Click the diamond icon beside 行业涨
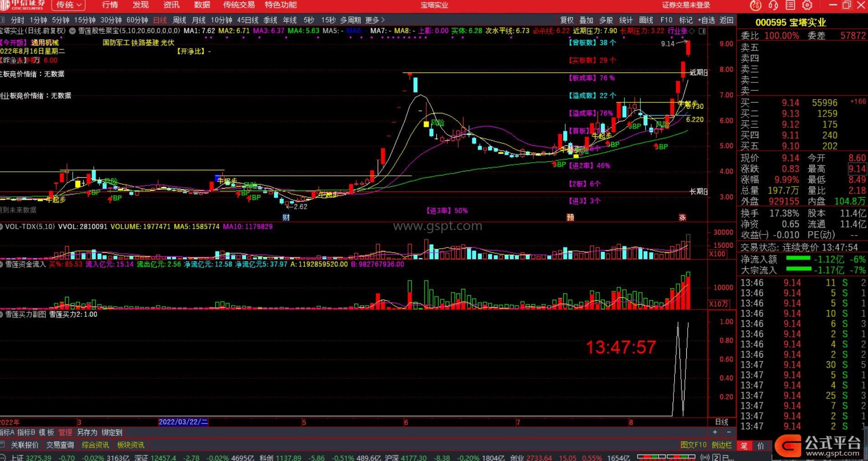The image size is (868, 461). click(692, 31)
